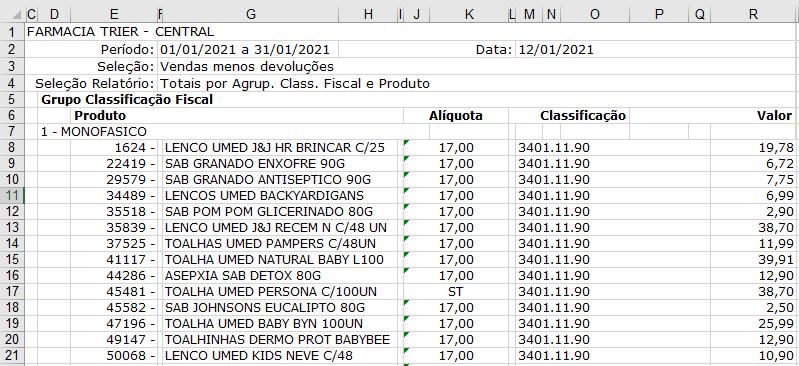799x366 pixels.
Task: Select row 17 header
Action: click(13, 292)
